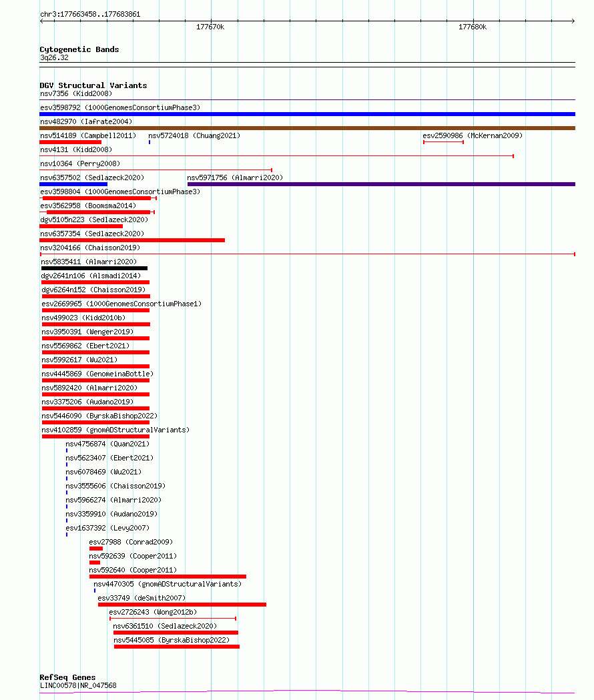Select the blue esv3598792 variant bar
Viewport: 594px width, 700px height.
307,114
